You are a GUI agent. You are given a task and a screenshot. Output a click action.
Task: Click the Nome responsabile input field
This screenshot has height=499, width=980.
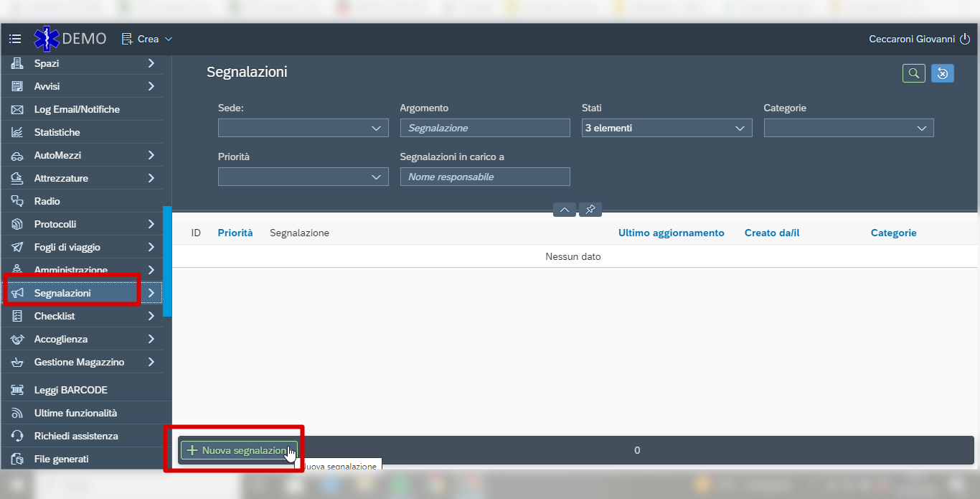click(485, 177)
